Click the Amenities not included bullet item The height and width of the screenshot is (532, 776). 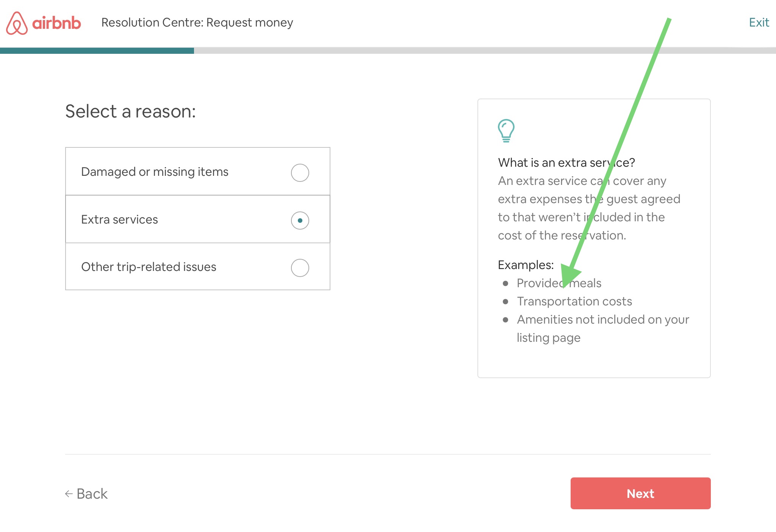[603, 319]
